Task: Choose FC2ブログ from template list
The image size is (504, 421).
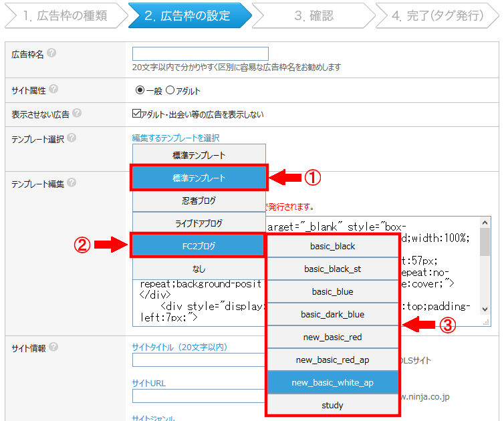Action: tap(199, 246)
